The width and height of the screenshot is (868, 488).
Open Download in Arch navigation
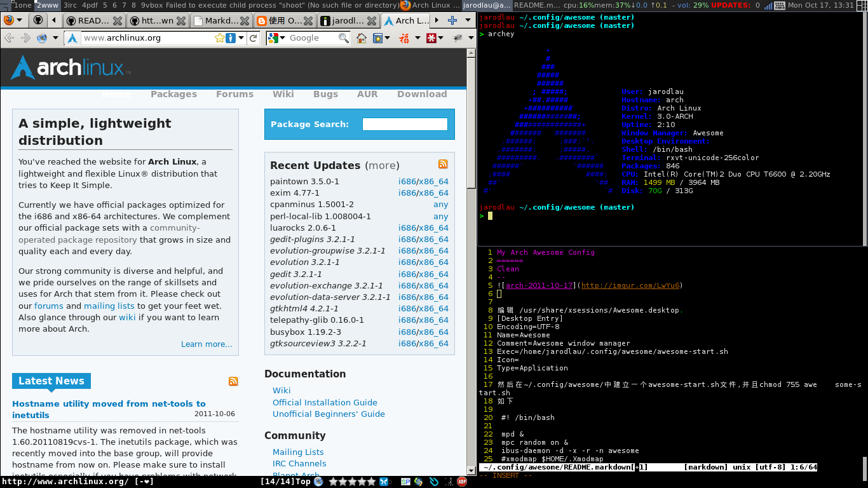422,94
